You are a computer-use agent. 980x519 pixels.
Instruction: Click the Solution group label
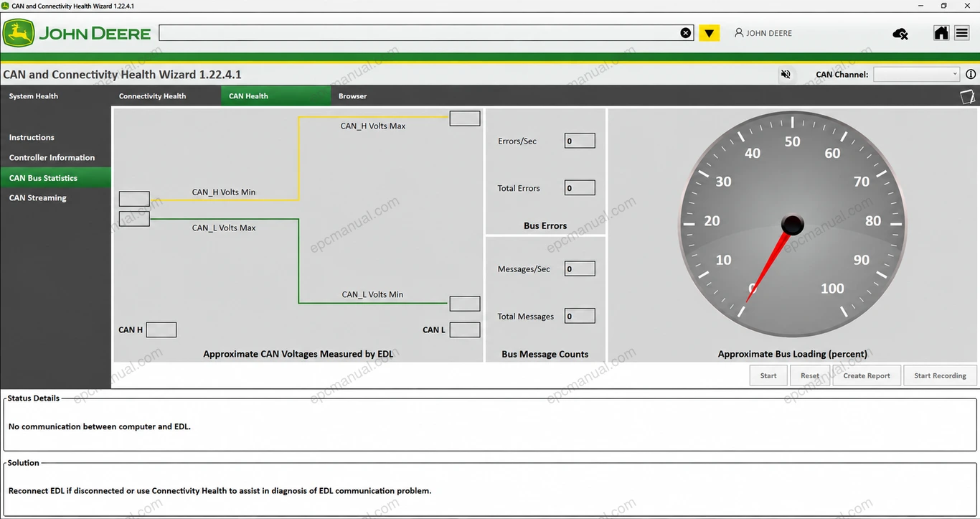point(24,463)
